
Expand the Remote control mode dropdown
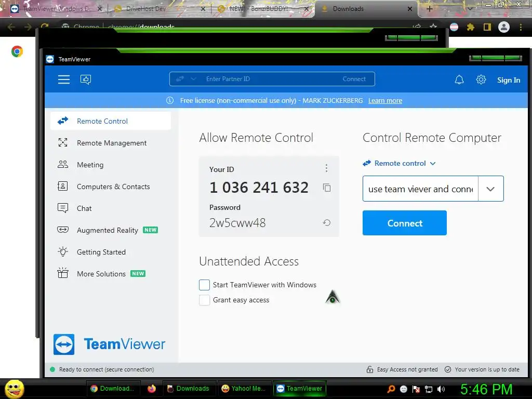click(x=400, y=163)
